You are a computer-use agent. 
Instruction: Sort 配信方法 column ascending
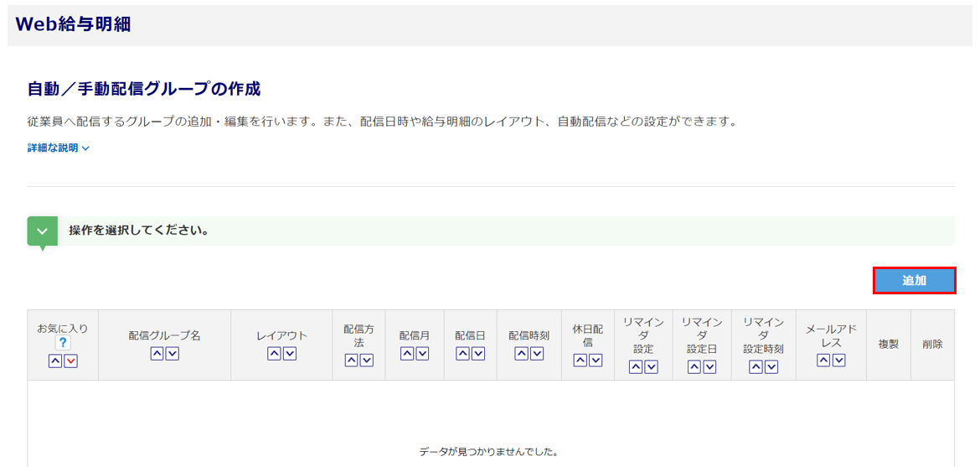(x=351, y=361)
